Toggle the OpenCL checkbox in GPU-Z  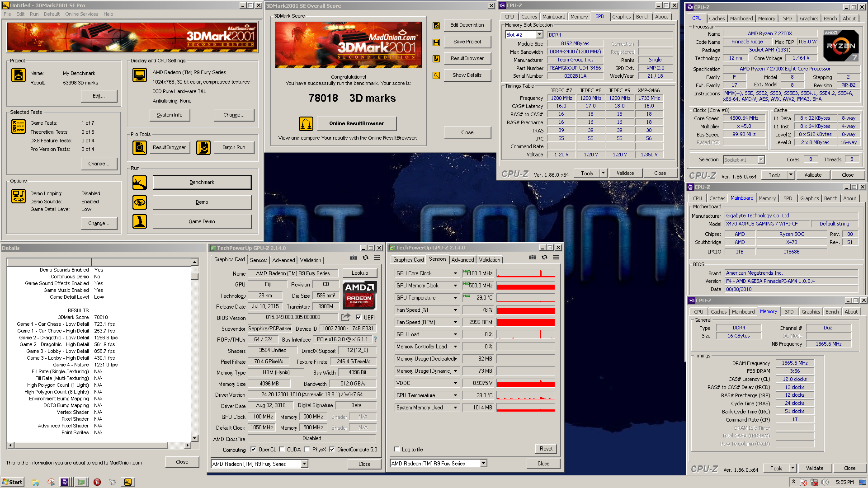253,450
